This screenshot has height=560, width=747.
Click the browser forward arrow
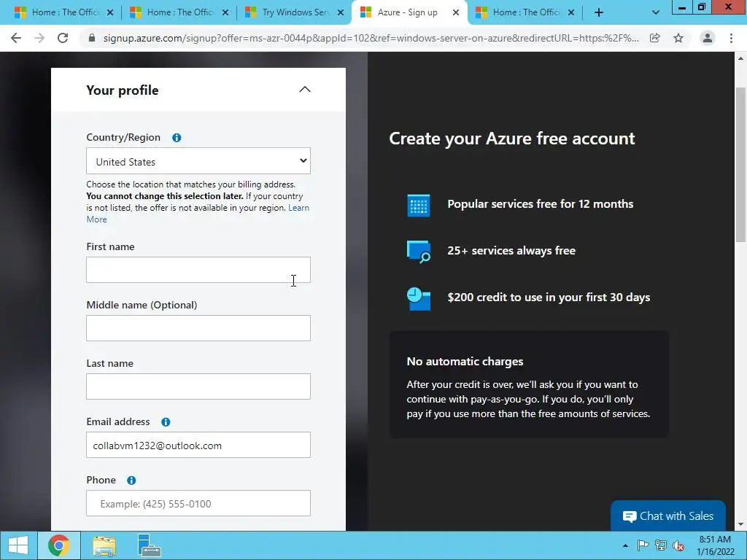(x=39, y=38)
